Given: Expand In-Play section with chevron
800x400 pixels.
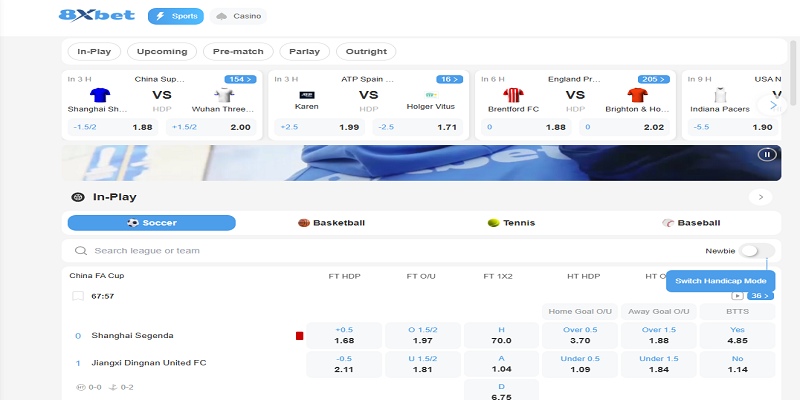Looking at the screenshot, I should (761, 197).
